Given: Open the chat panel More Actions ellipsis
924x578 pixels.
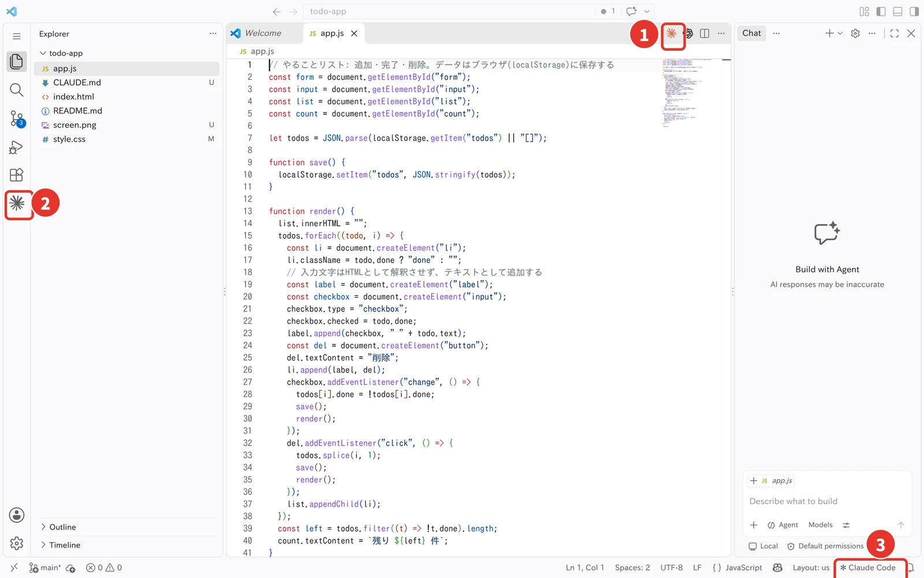Looking at the screenshot, I should click(x=872, y=34).
